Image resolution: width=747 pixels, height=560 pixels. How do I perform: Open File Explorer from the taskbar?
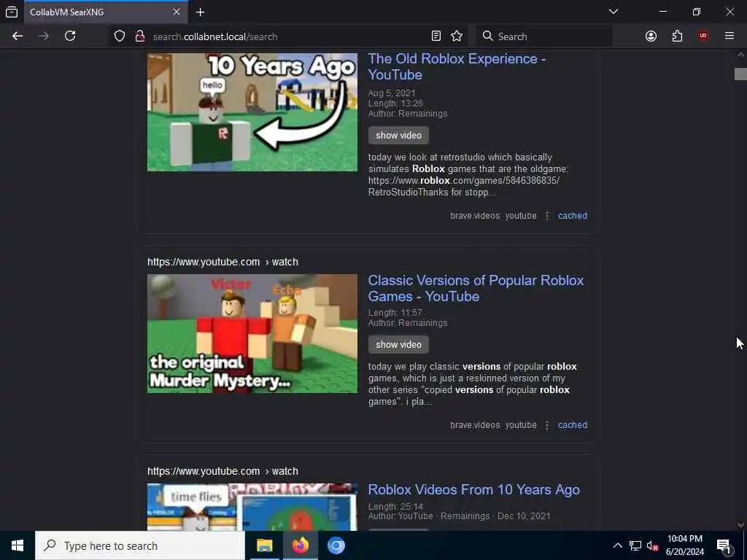(x=264, y=545)
